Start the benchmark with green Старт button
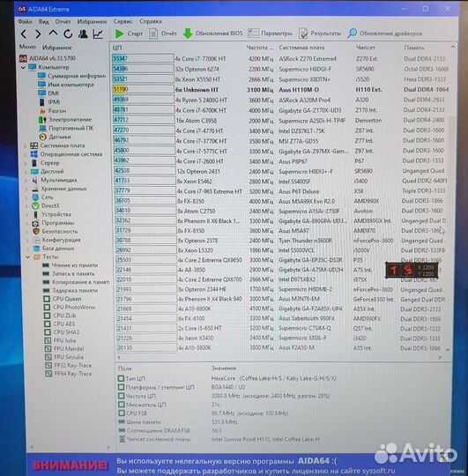468x476 pixels. [129, 33]
